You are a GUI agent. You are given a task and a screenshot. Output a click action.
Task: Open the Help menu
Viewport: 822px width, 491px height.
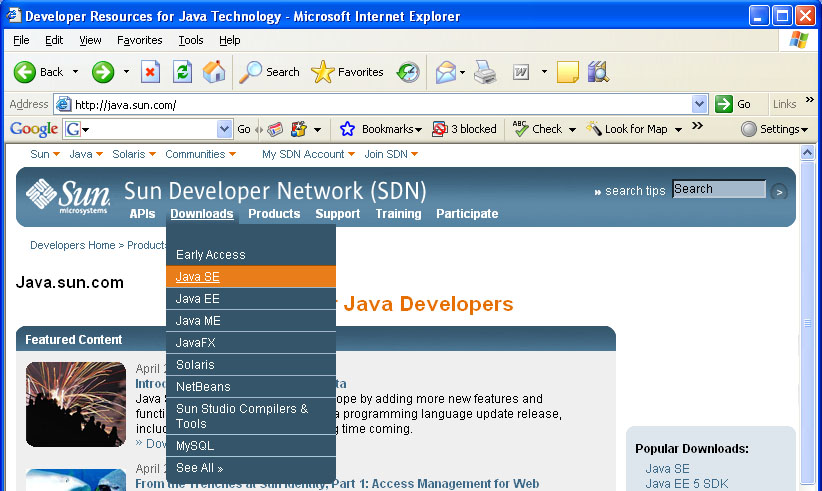[230, 40]
